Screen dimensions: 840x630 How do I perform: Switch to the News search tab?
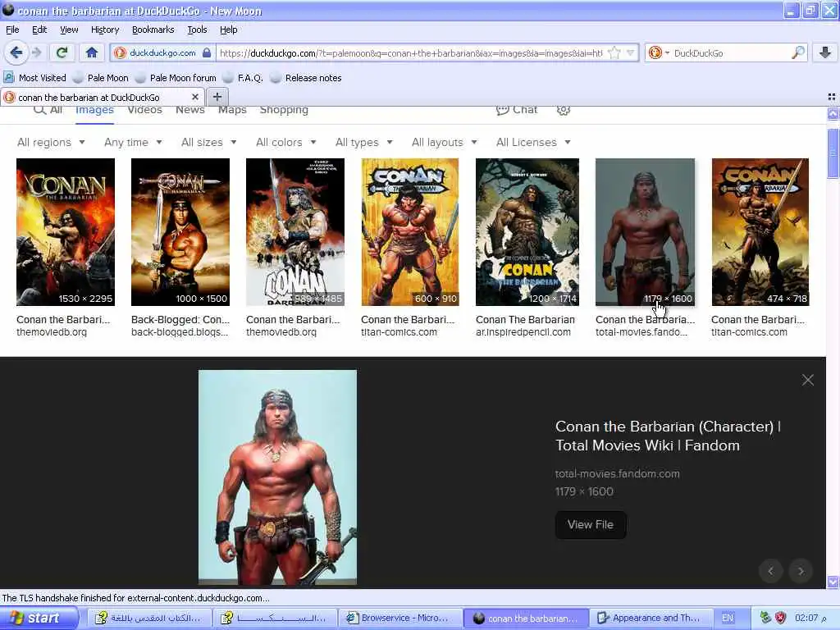tap(190, 110)
